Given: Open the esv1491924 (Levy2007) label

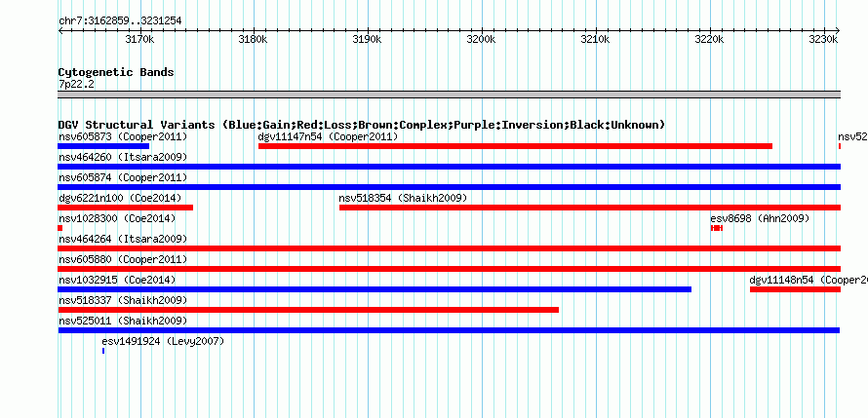Looking at the screenshot, I should 163,341.
